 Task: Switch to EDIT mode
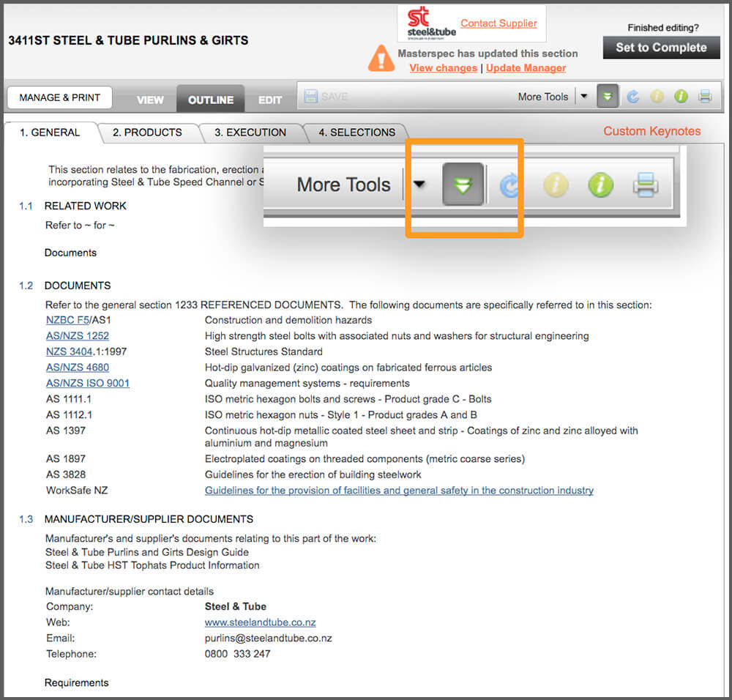coord(270,100)
